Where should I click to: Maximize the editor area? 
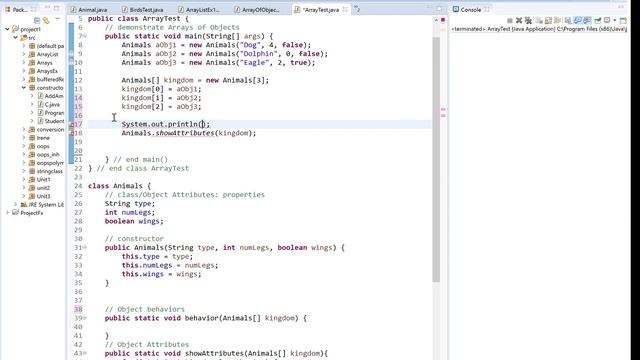439,8
